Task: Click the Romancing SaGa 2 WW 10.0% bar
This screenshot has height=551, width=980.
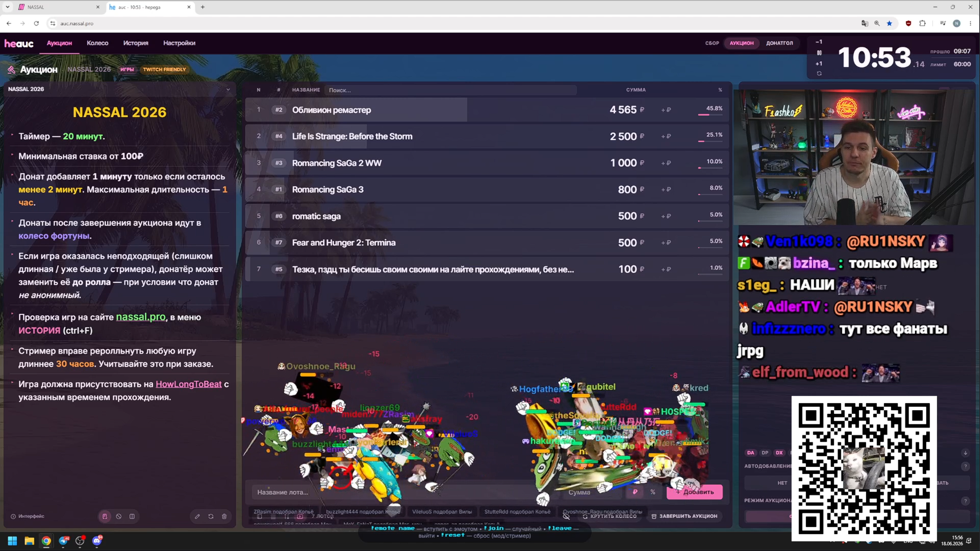Action: pyautogui.click(x=710, y=168)
